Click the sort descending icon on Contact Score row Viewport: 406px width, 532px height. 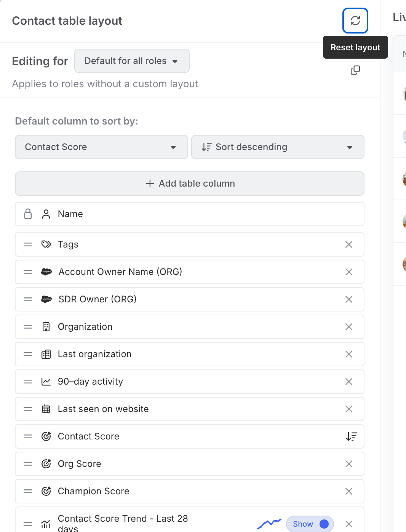point(351,436)
